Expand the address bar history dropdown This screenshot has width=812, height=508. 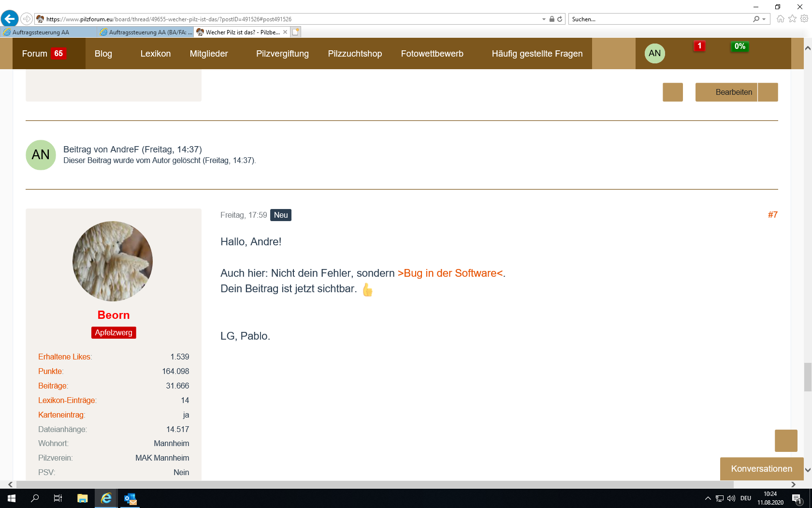[544, 19]
